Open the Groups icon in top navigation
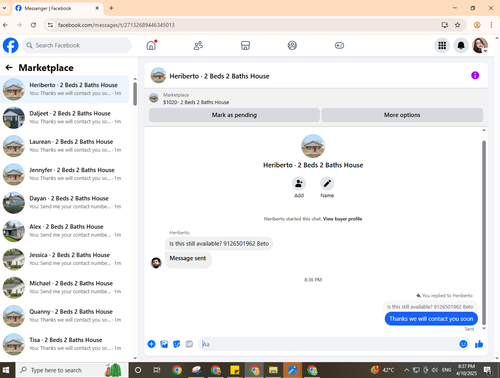The height and width of the screenshot is (378, 500). (292, 45)
